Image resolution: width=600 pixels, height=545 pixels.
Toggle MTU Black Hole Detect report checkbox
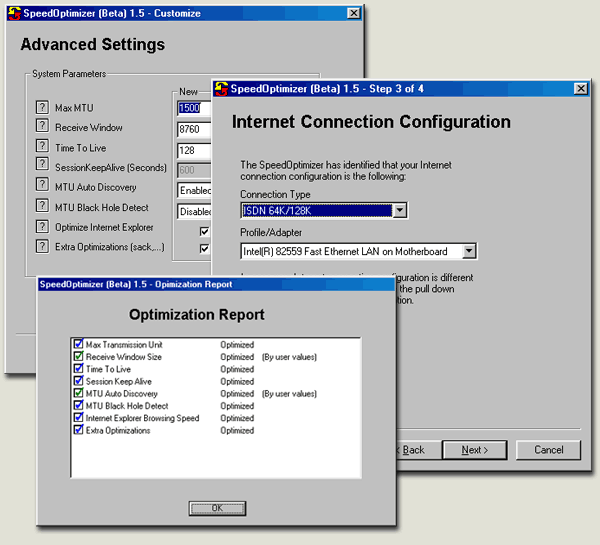click(x=78, y=405)
